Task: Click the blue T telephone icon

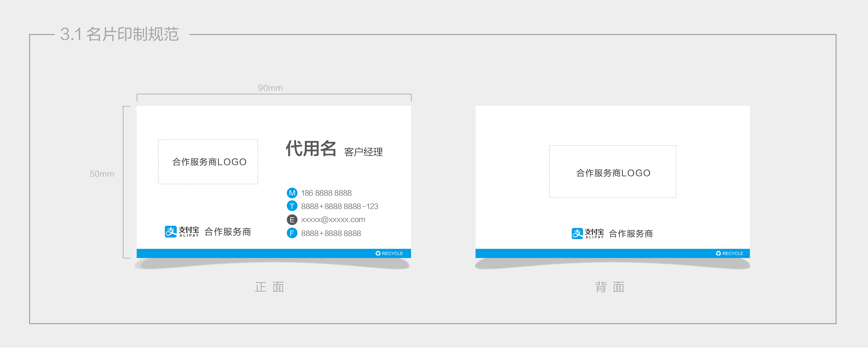Action: coord(292,206)
